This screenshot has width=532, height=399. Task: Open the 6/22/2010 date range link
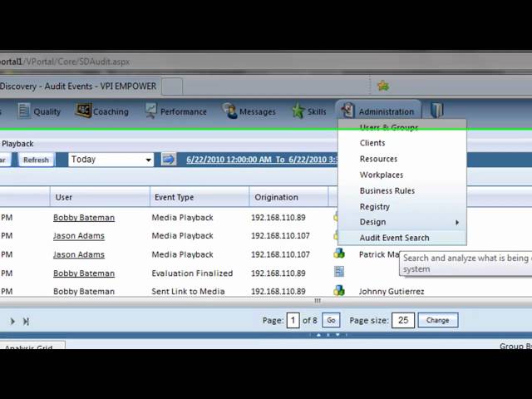click(261, 160)
